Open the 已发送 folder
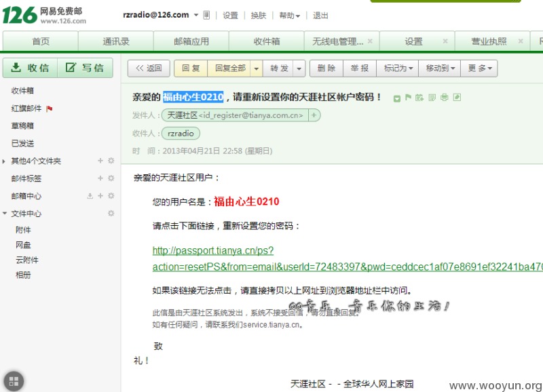 [22, 143]
